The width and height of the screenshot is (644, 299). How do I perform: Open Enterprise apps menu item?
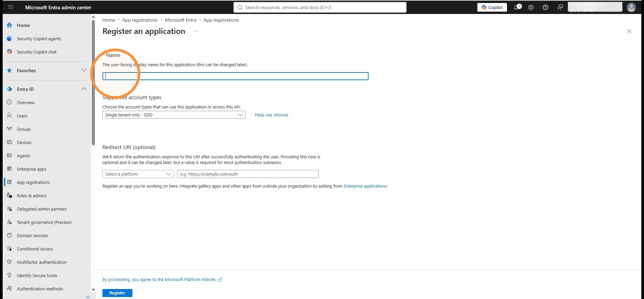[32, 169]
